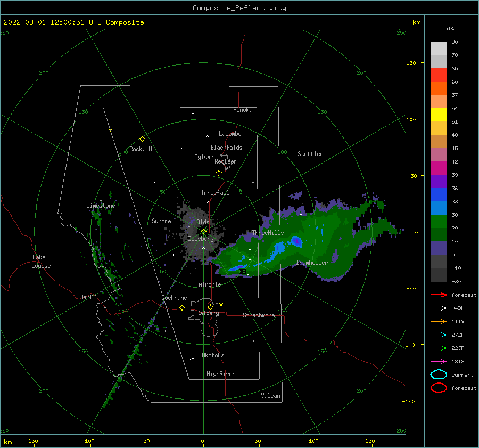
Task: Select the bright yellow swatch between 54 and 51
Action: 439,115
